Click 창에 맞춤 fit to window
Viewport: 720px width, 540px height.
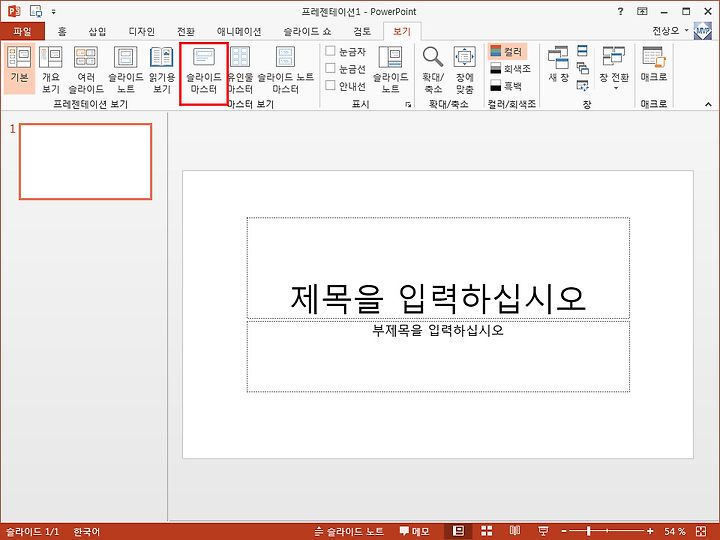click(465, 69)
